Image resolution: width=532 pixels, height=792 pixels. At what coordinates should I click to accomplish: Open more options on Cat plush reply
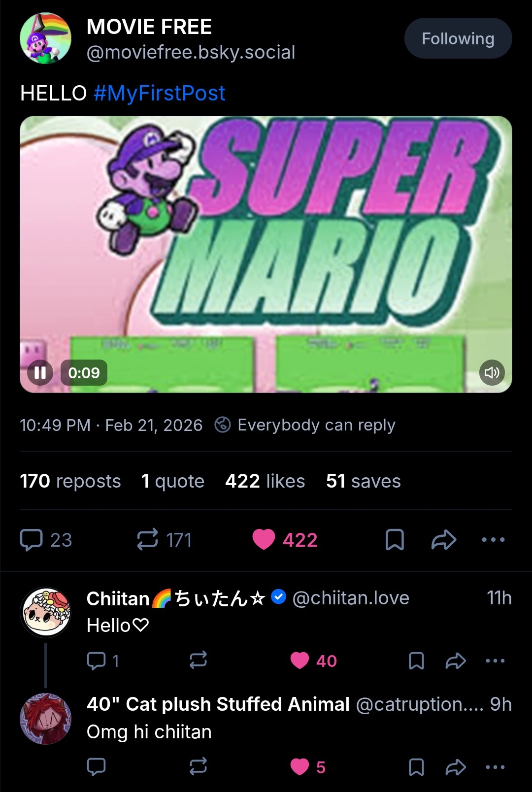[495, 767]
